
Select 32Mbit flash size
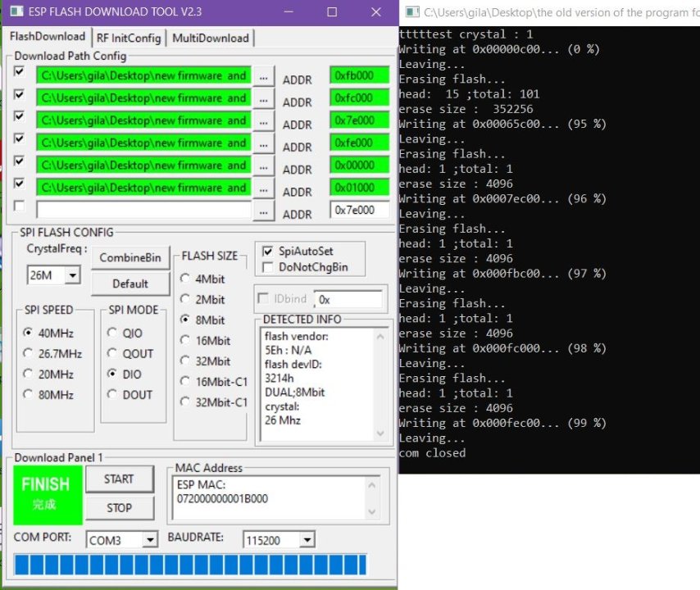pyautogui.click(x=205, y=361)
